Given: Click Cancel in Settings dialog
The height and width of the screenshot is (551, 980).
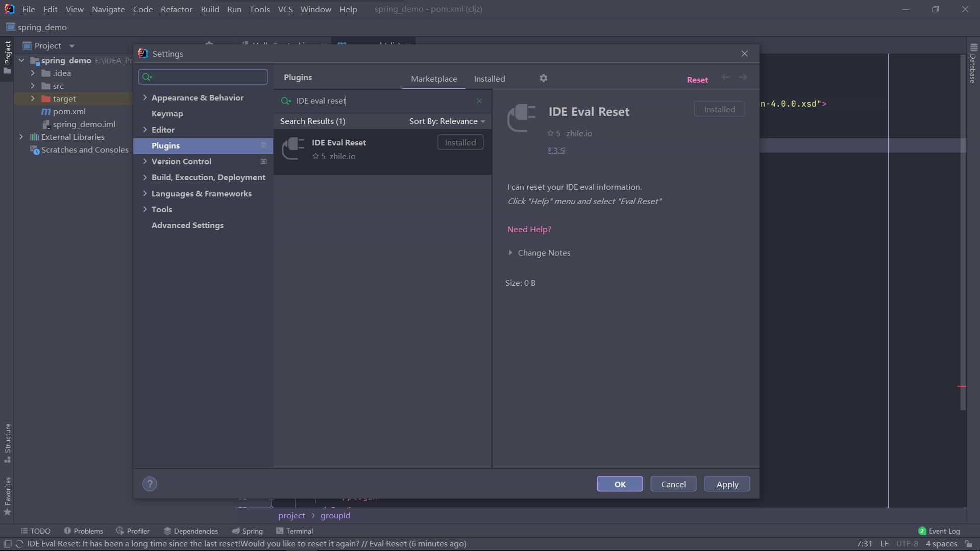Looking at the screenshot, I should pos(673,484).
